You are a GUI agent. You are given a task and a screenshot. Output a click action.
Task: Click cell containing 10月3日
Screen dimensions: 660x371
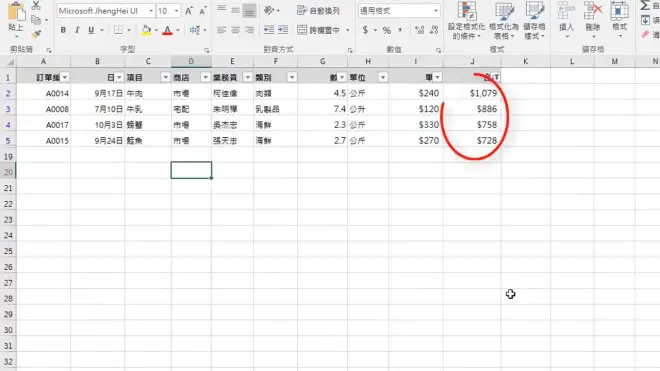(x=98, y=125)
